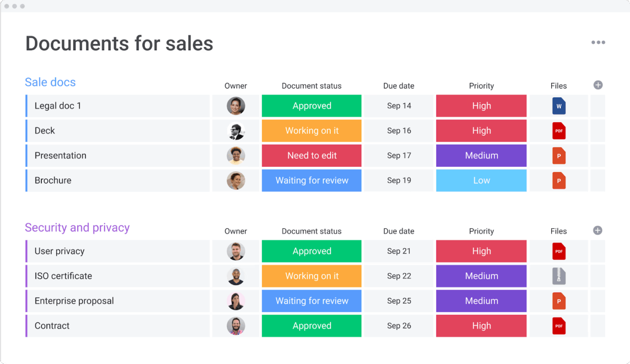Open the board options ellipsis menu
The image size is (630, 364).
[x=598, y=42]
